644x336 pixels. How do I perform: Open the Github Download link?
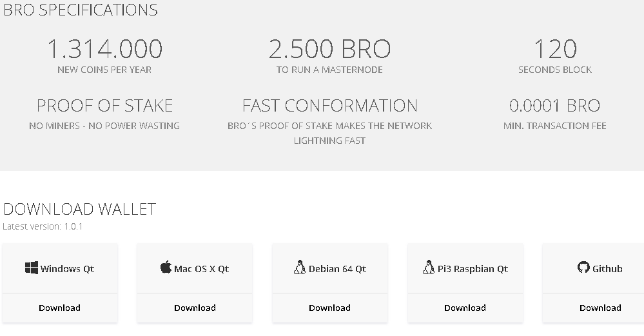coord(600,308)
